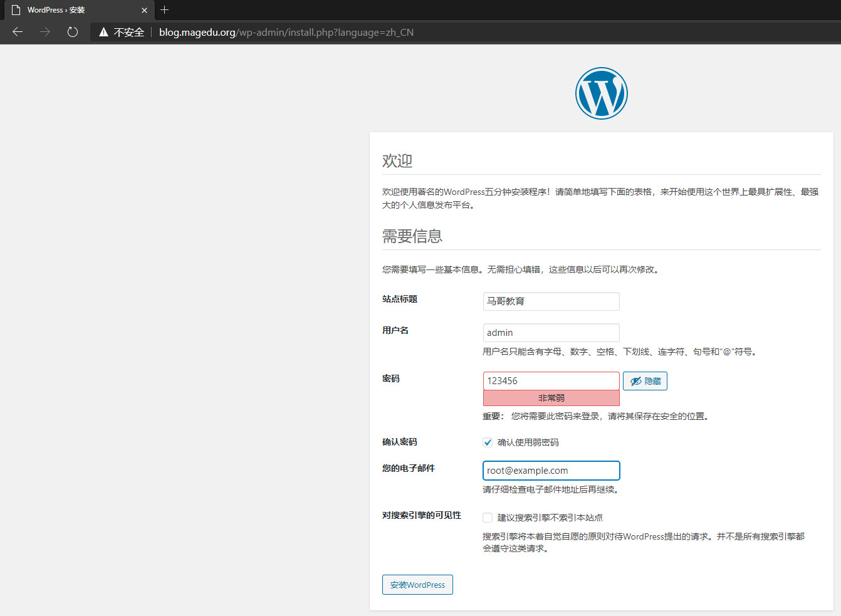Screen dimensions: 841x616
Task: Click the page document icon in the tab
Action: 16,10
